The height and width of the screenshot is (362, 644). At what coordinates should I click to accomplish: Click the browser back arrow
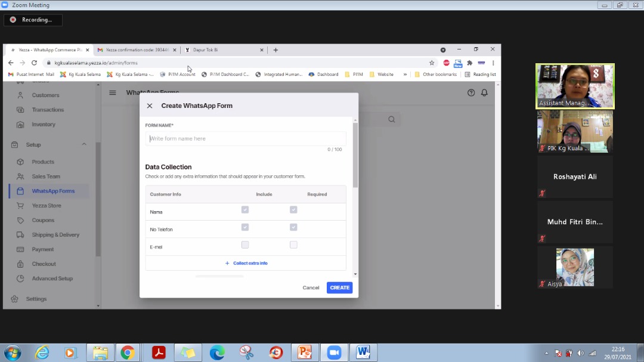click(11, 63)
